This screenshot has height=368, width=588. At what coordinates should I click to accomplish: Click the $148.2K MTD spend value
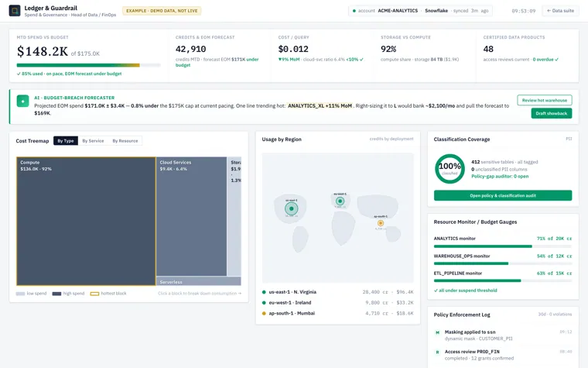tap(43, 51)
